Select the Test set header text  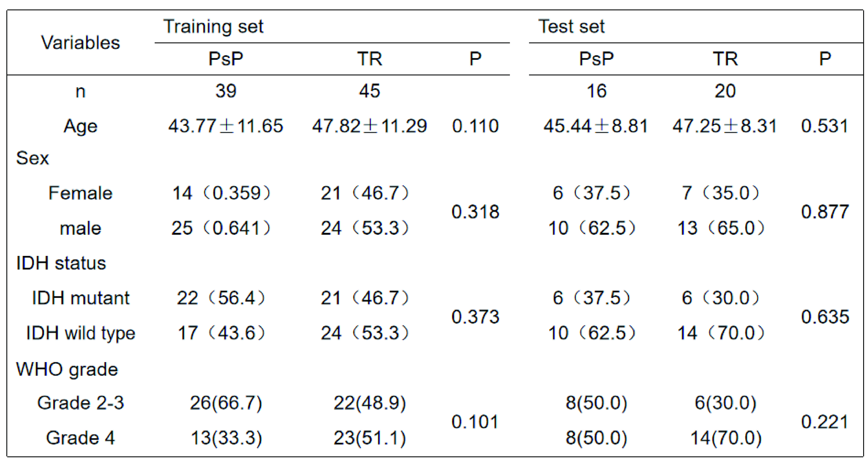[571, 26]
